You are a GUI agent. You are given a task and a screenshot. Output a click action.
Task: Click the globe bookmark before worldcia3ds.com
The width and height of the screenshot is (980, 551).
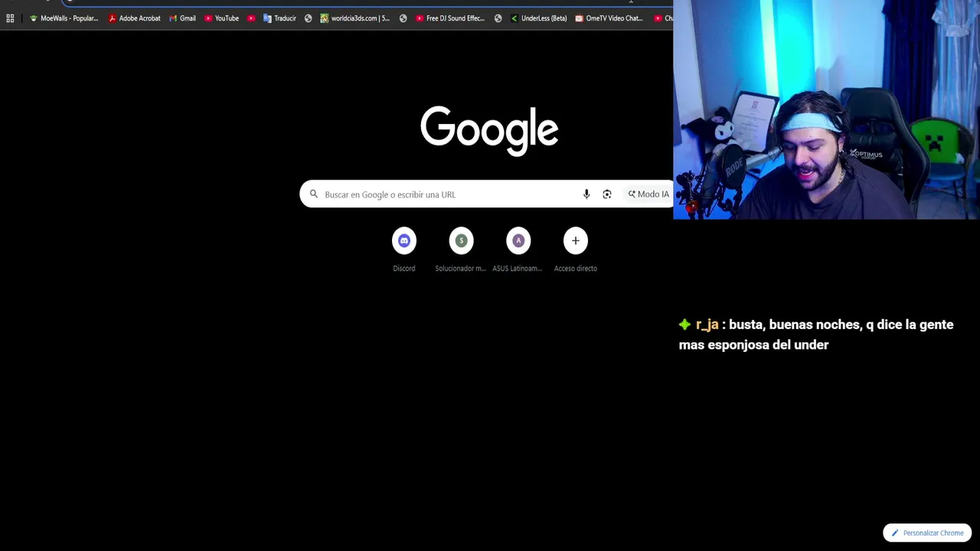308,18
